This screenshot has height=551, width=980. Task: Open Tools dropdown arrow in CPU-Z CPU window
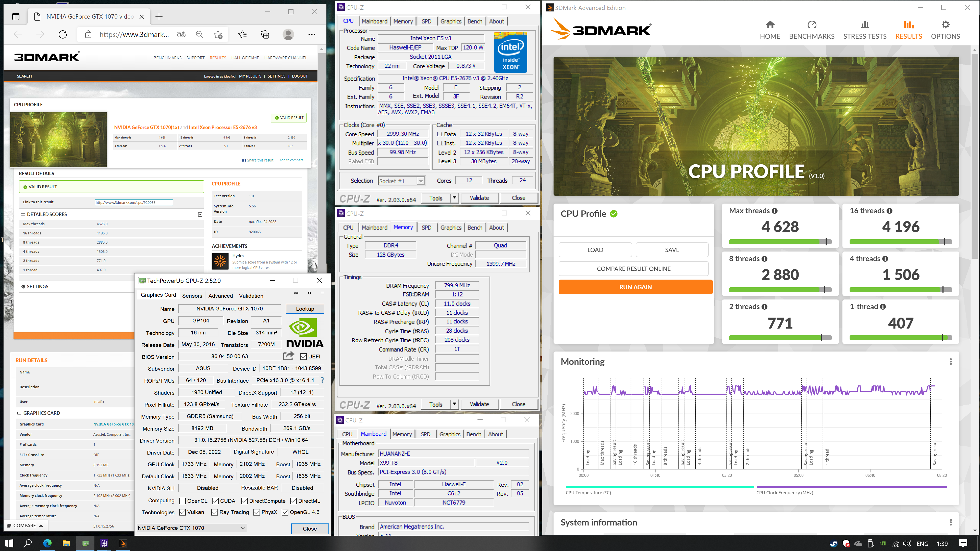pyautogui.click(x=454, y=198)
